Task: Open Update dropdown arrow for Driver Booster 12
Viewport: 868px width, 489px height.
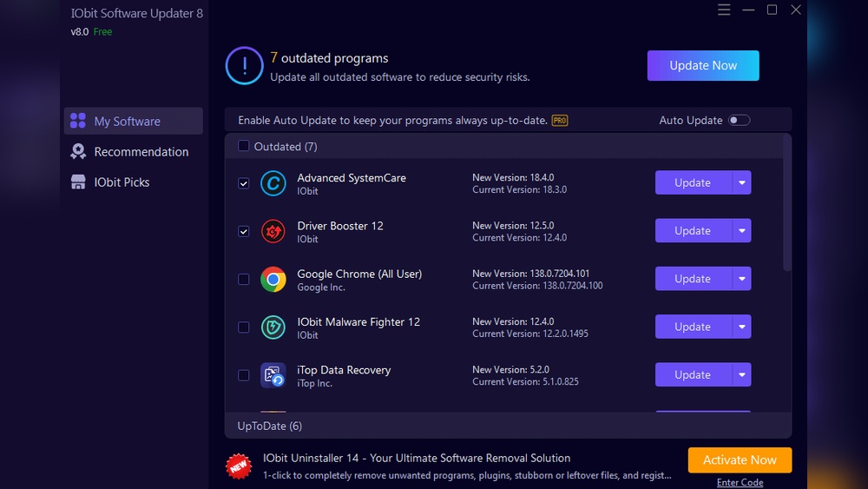Action: [742, 231]
